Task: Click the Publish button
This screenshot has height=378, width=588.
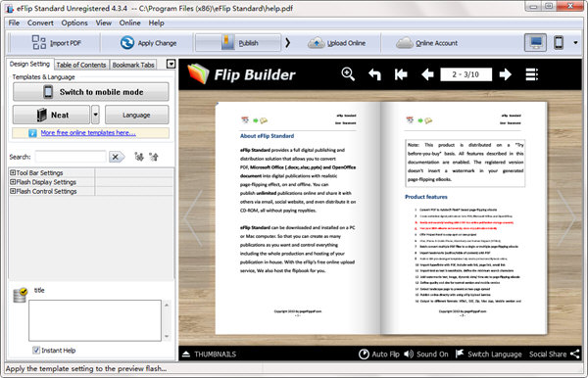Action: (x=238, y=43)
